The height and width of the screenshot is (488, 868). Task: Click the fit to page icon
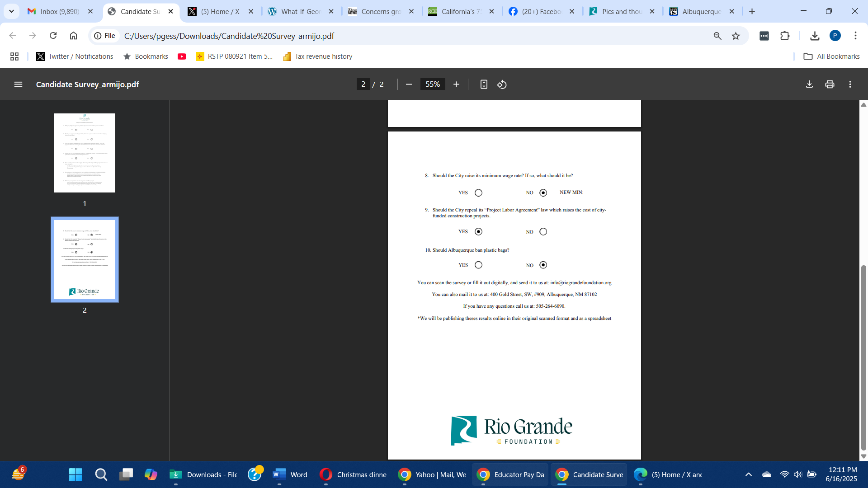[x=484, y=84]
